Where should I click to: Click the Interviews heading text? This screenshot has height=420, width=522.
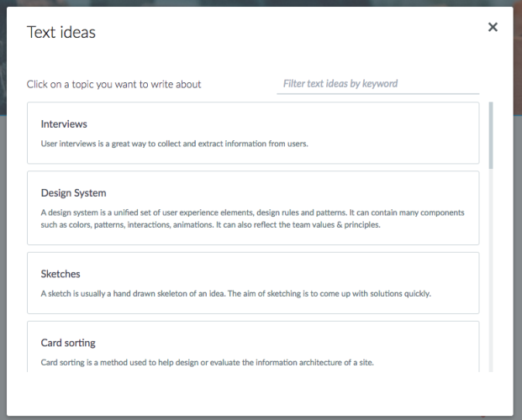[64, 124]
